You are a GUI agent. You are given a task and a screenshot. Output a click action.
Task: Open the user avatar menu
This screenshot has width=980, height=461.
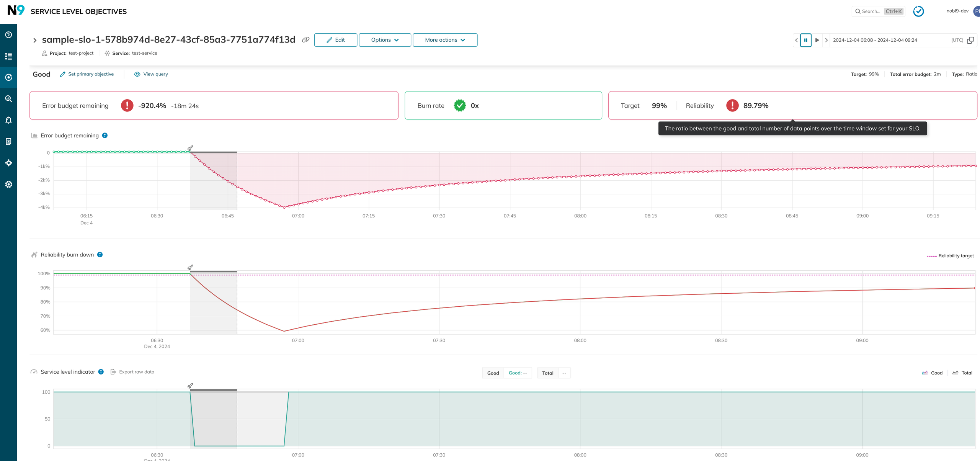(x=977, y=11)
